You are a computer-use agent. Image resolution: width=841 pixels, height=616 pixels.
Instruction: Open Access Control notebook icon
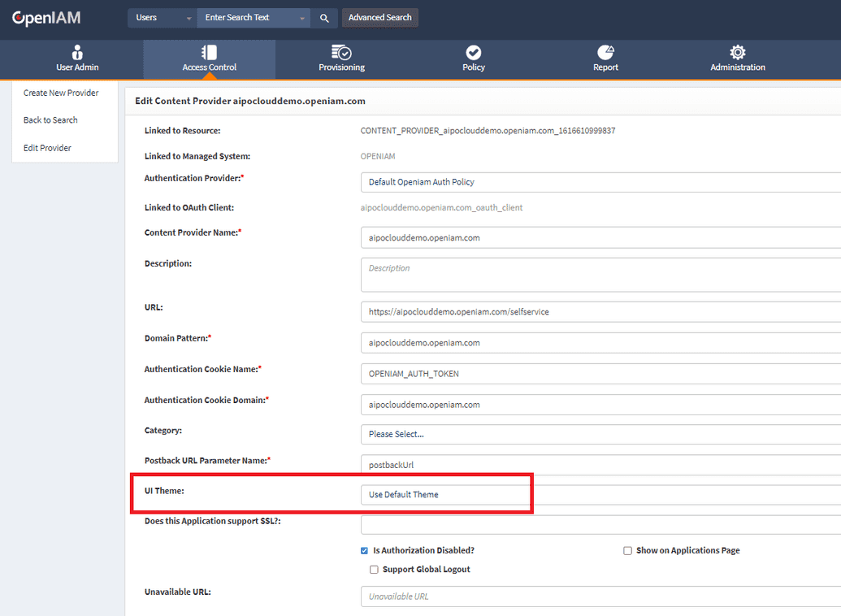click(209, 52)
